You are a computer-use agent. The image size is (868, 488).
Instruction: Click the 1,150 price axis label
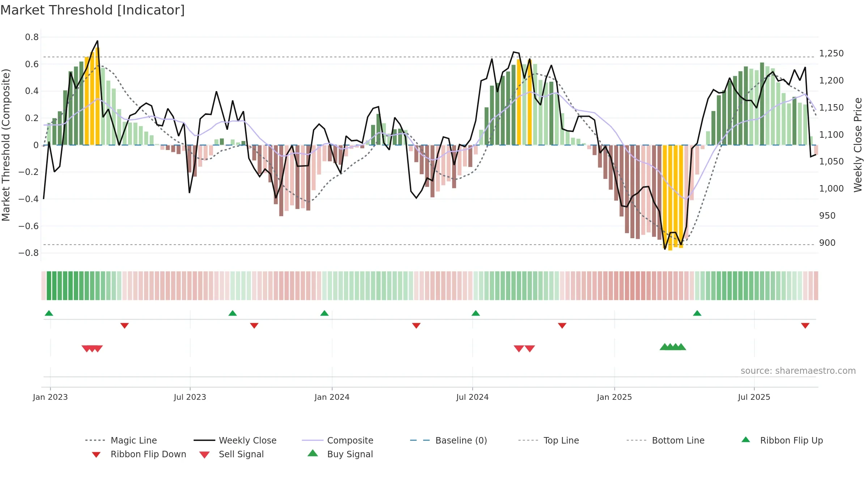pyautogui.click(x=831, y=108)
